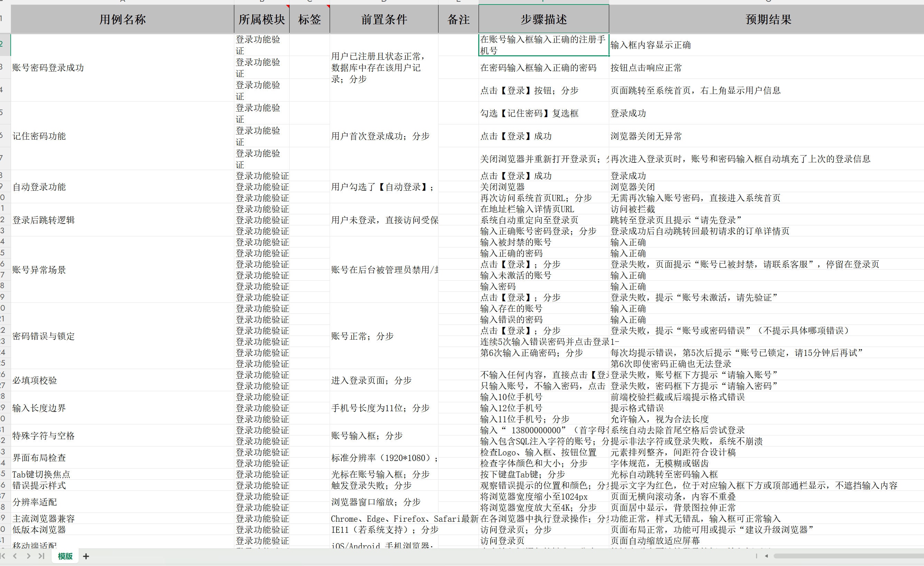
Task: Select the 步骤描述 header cell
Action: point(544,19)
